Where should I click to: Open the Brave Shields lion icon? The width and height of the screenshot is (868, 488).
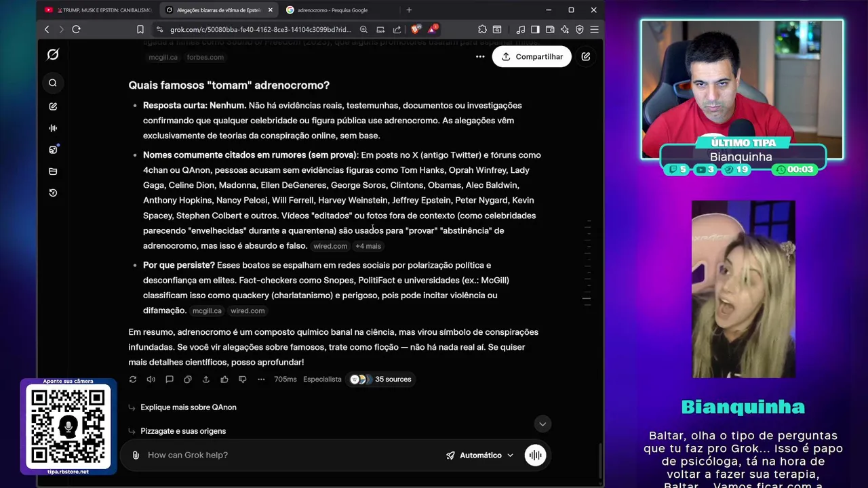click(x=415, y=29)
